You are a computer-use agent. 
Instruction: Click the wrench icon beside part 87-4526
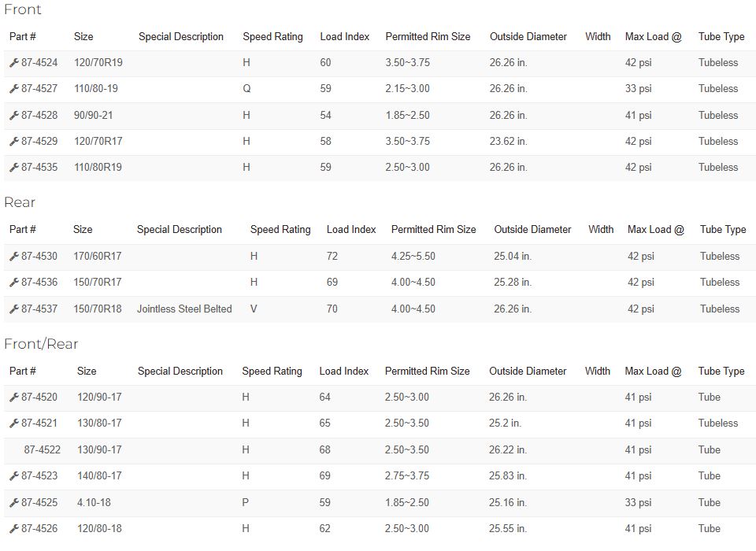coord(14,529)
